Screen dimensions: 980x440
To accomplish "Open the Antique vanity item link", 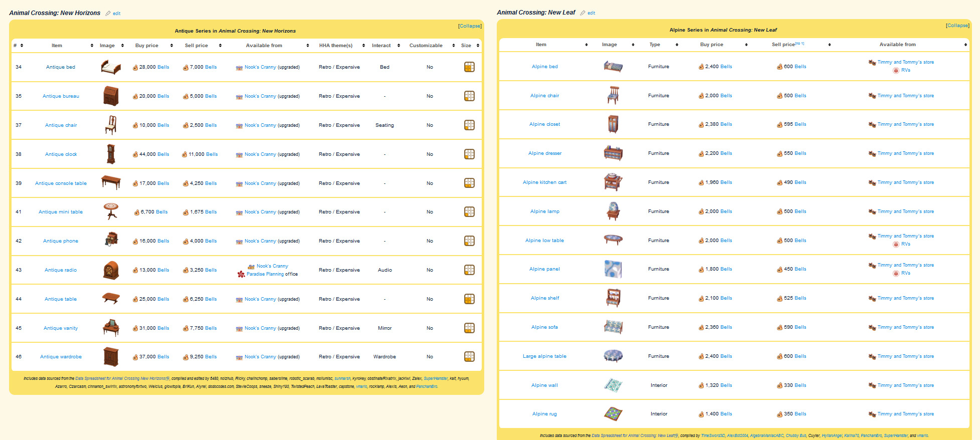I will coord(61,328).
